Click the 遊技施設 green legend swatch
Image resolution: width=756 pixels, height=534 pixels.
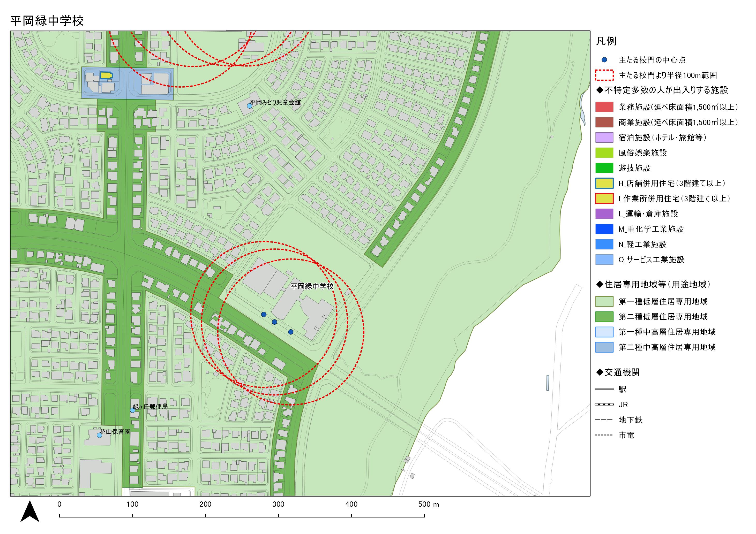tap(604, 168)
